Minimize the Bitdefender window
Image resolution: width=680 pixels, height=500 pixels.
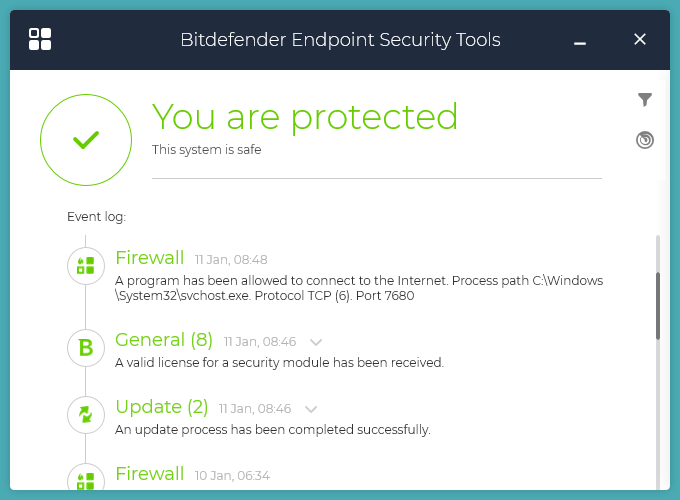coord(580,41)
